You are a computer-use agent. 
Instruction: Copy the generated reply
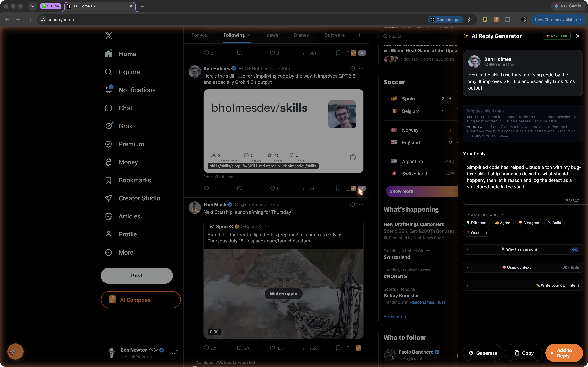pos(524,353)
